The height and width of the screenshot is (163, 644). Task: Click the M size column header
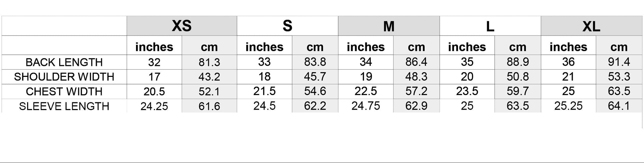pos(389,26)
